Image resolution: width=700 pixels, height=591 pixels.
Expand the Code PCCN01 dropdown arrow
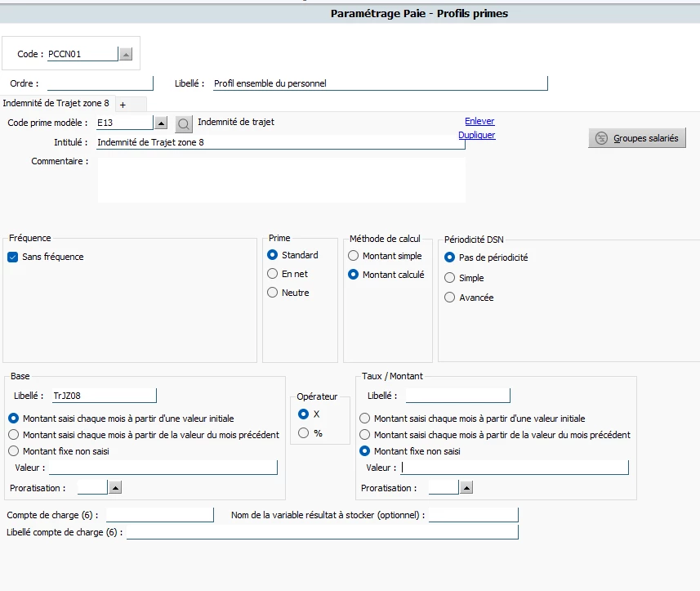click(x=126, y=54)
